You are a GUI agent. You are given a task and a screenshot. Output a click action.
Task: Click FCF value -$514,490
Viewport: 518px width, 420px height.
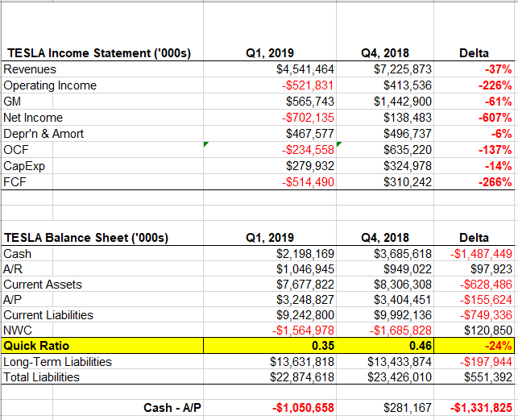tap(308, 182)
